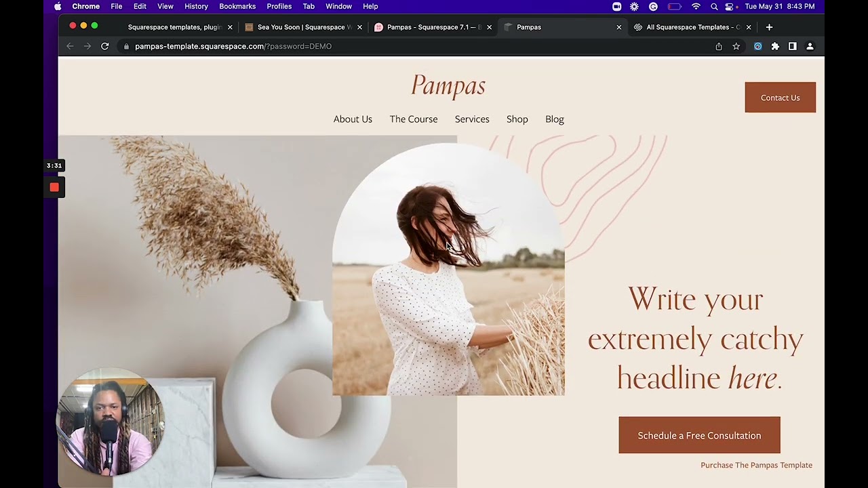Stop recording with the red button
The image size is (868, 488).
[x=54, y=187]
